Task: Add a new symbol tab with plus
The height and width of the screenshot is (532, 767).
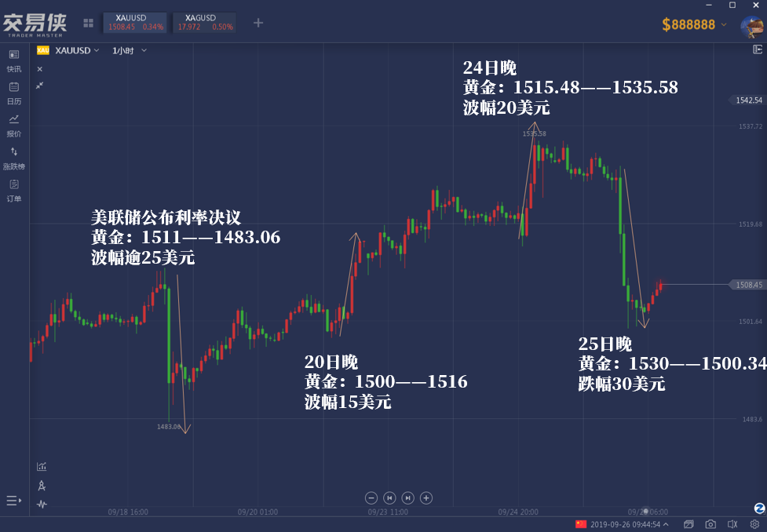Action: [x=258, y=23]
